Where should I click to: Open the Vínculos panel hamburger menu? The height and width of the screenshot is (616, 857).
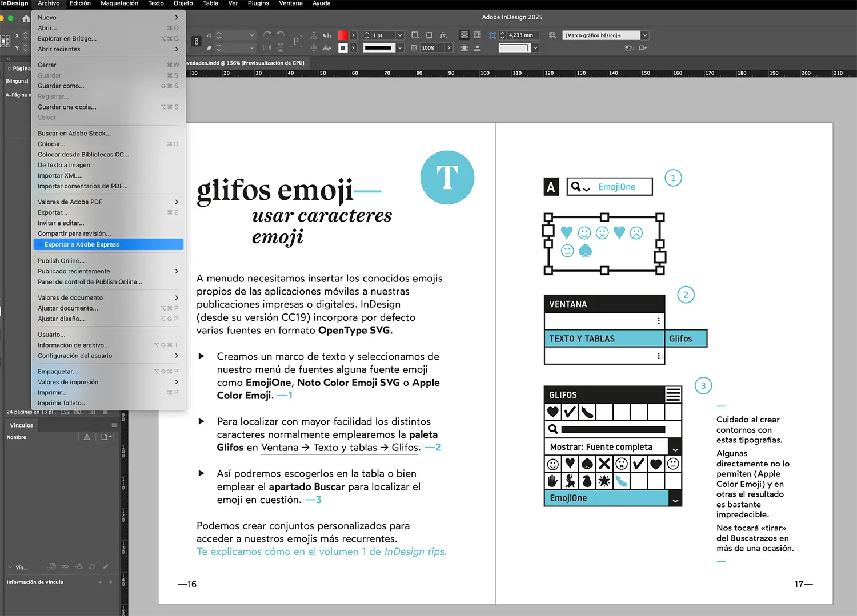pyautogui.click(x=114, y=425)
